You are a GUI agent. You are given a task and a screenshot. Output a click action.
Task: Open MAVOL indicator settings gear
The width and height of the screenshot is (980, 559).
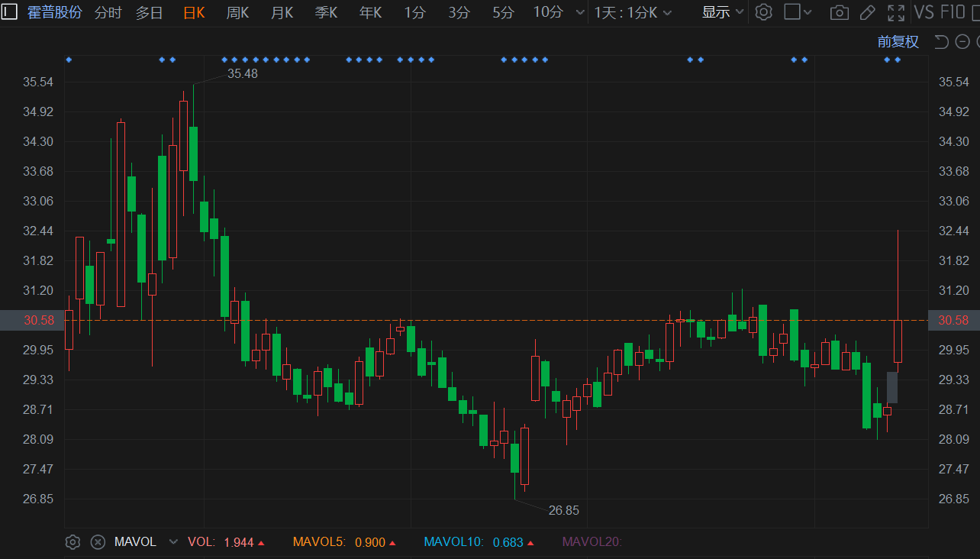pos(73,542)
